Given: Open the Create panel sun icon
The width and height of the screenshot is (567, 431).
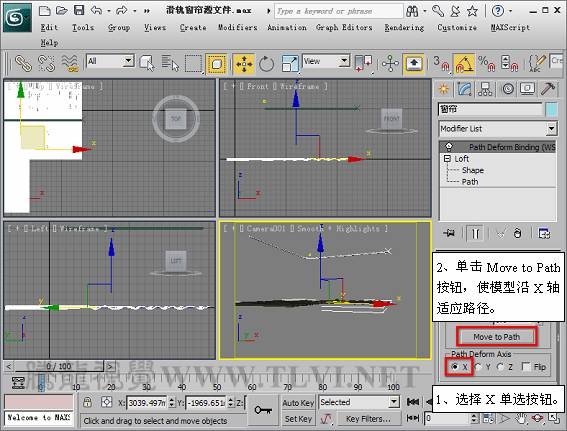Looking at the screenshot, I should point(443,89).
